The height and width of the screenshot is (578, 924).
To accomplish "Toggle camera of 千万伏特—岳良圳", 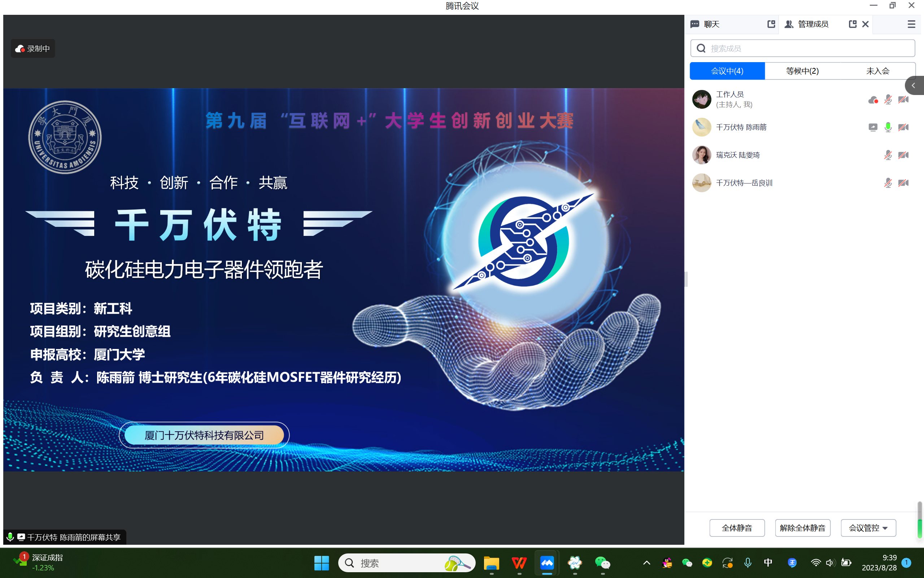I will pos(903,183).
